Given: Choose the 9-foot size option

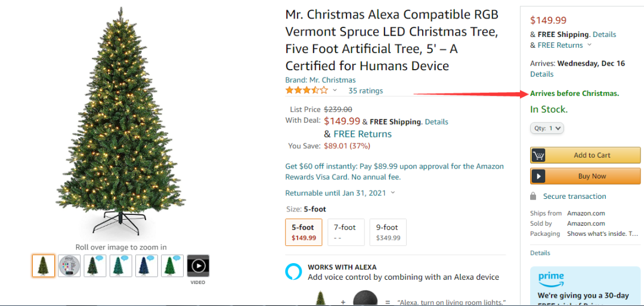Looking at the screenshot, I should point(388,232).
